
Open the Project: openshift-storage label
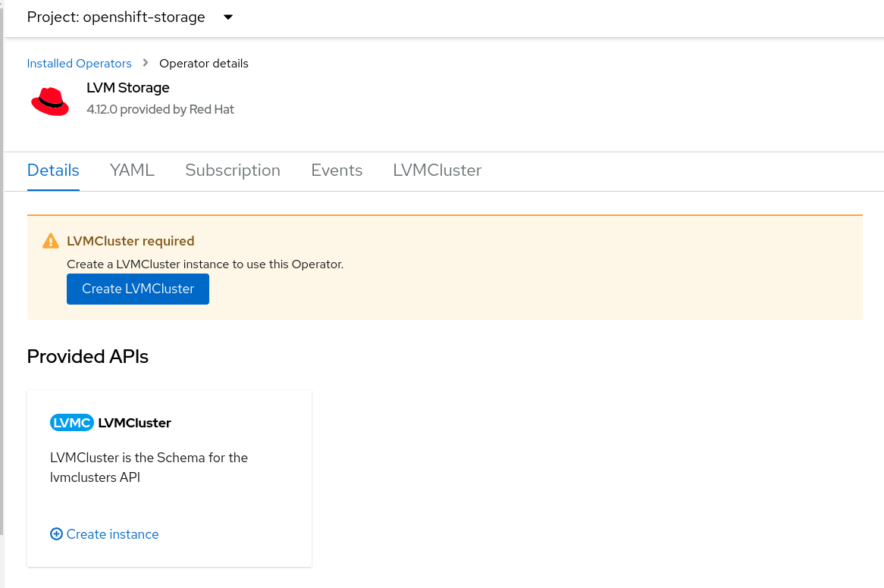pyautogui.click(x=116, y=17)
